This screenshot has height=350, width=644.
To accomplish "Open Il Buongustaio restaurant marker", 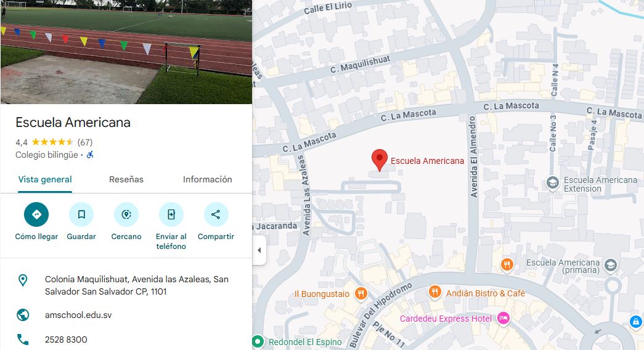I will click(x=361, y=294).
